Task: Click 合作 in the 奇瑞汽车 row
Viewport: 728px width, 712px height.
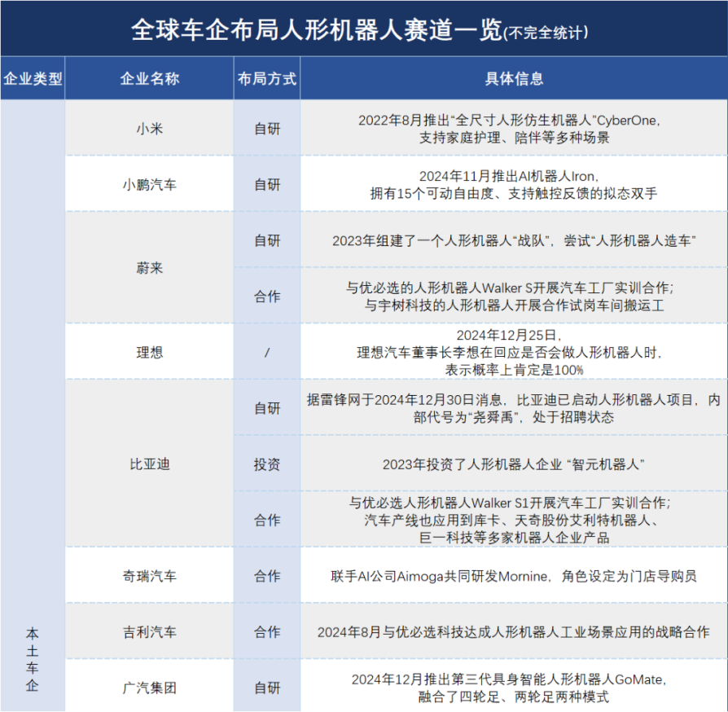Action: [x=267, y=576]
